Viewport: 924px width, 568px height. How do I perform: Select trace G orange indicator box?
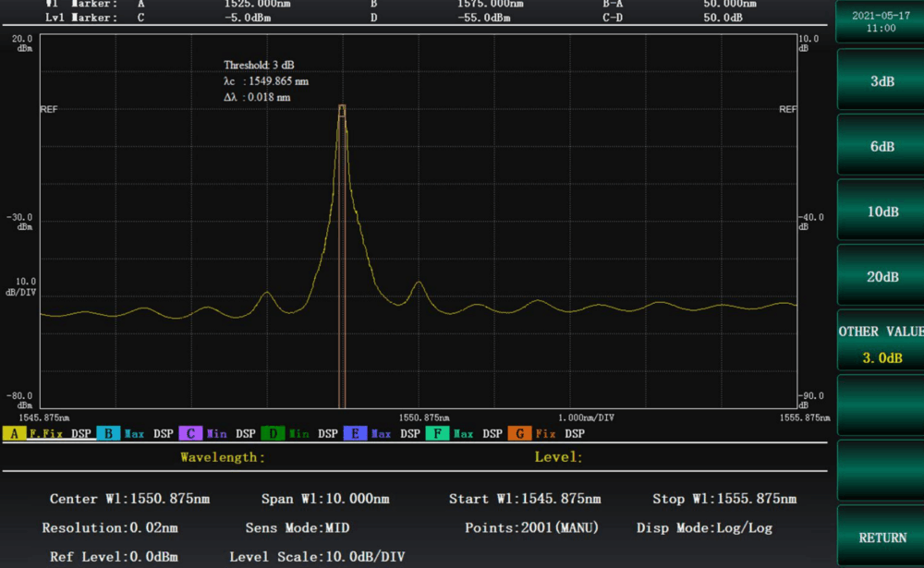pyautogui.click(x=519, y=433)
